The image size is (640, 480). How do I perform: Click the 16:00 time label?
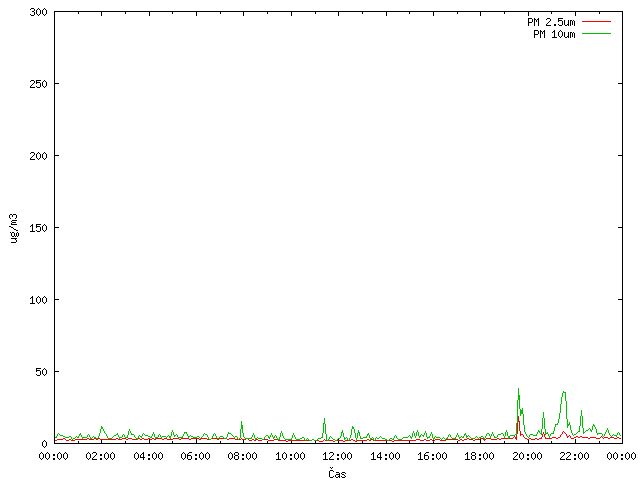[x=432, y=456]
